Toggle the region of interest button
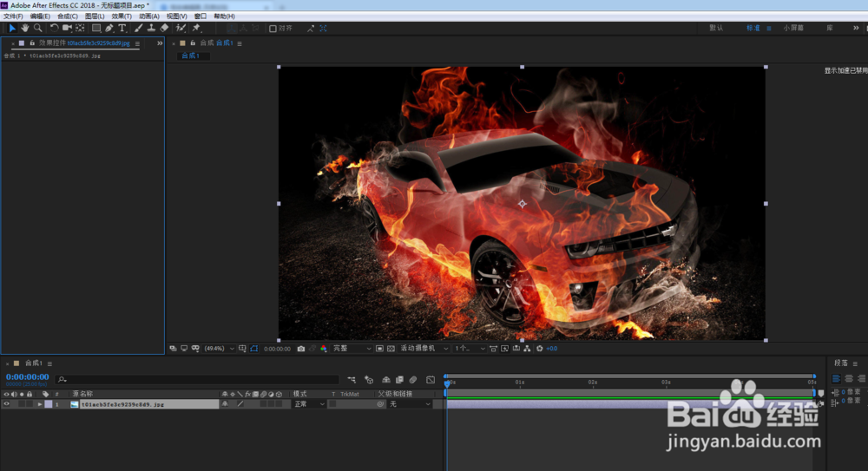Viewport: 868px width, 471px height. (380, 349)
